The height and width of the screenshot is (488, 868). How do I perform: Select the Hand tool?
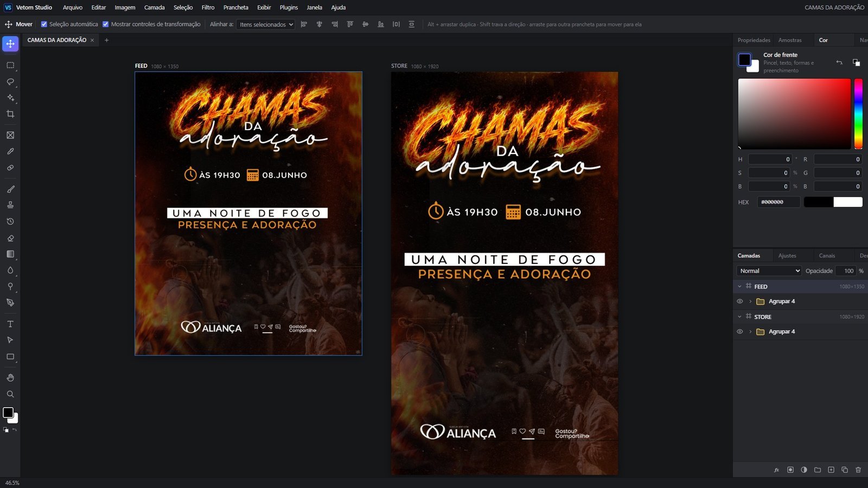[10, 378]
